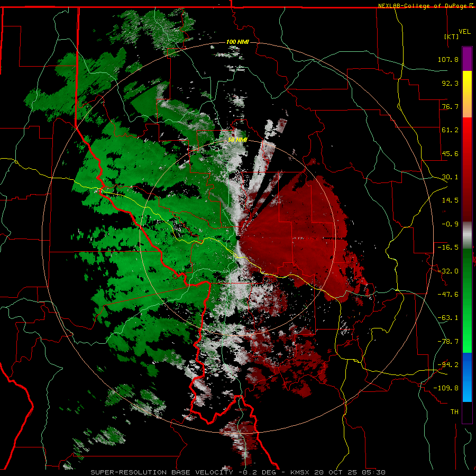Click the NEXLAB-College of DuPage header text
Image resolution: width=476 pixels, height=476 pixels.
(422, 6)
